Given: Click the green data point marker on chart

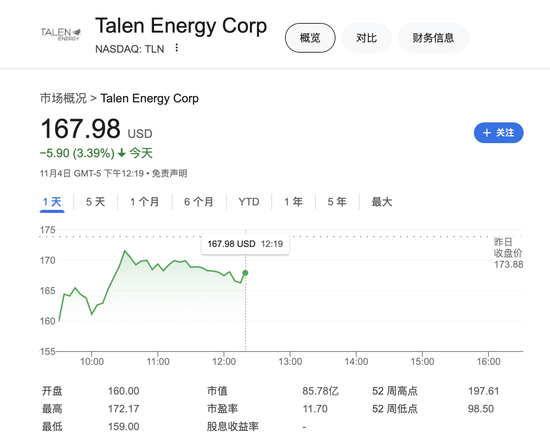Looking at the screenshot, I should coord(245,273).
